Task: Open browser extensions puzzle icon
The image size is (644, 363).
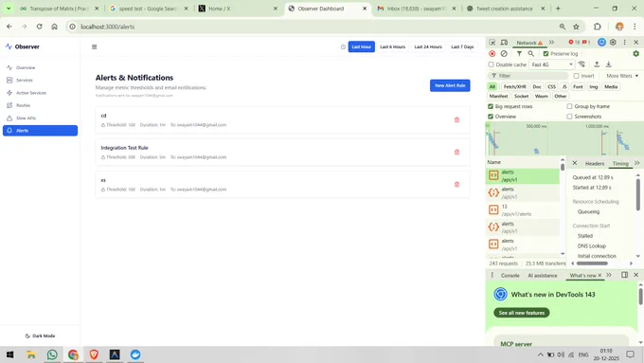Action: (x=598, y=27)
